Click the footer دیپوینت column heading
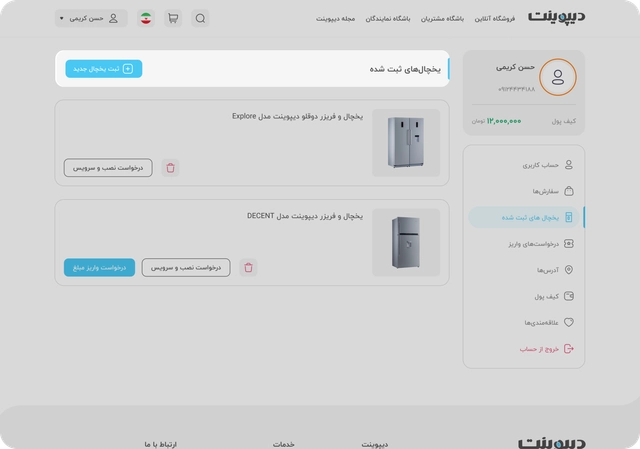 click(375, 444)
